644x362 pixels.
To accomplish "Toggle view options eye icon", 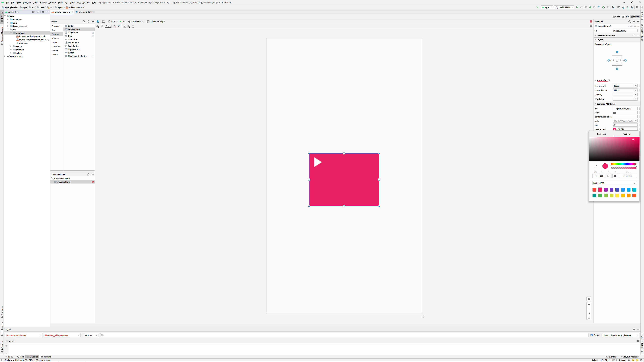I will coord(98,26).
